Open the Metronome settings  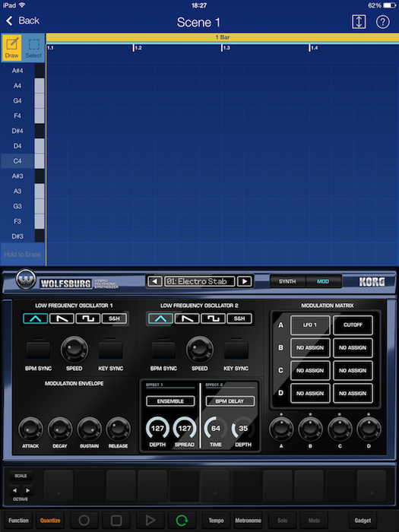(x=248, y=521)
